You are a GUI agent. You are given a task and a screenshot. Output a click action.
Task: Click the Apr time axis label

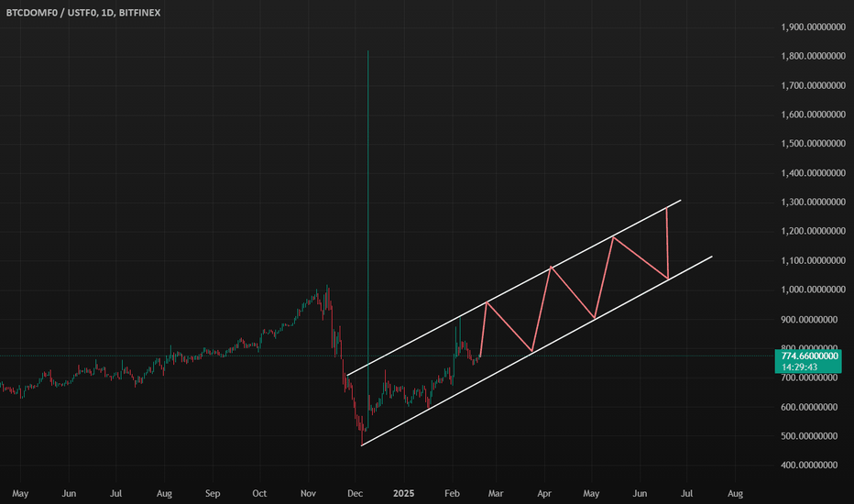coord(544,494)
